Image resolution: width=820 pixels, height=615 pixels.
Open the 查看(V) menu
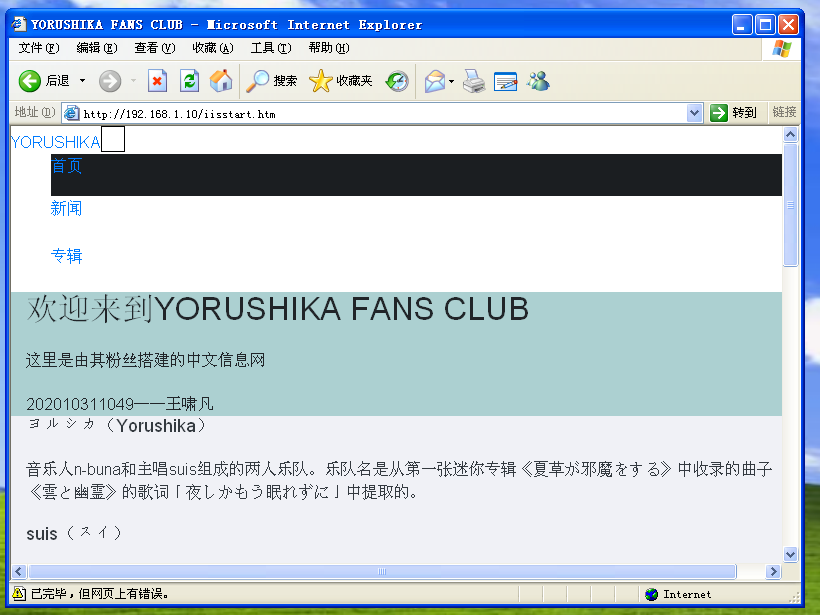point(155,48)
